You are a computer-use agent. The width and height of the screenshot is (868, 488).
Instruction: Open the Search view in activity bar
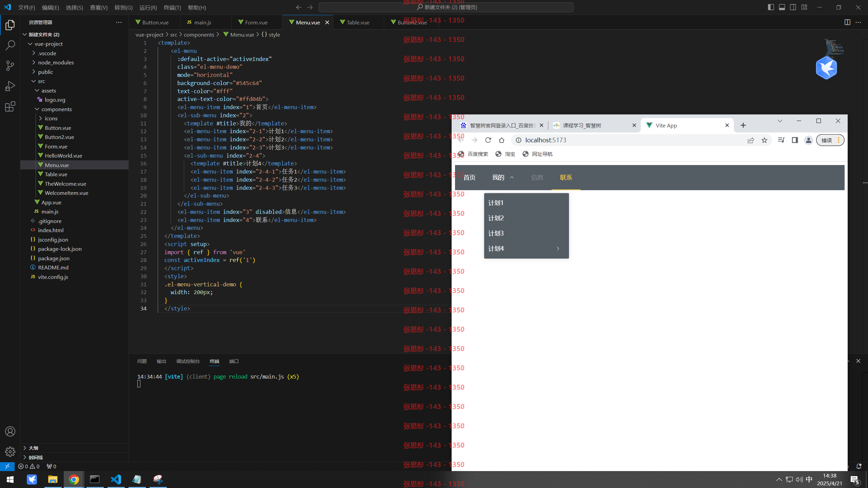(10, 45)
